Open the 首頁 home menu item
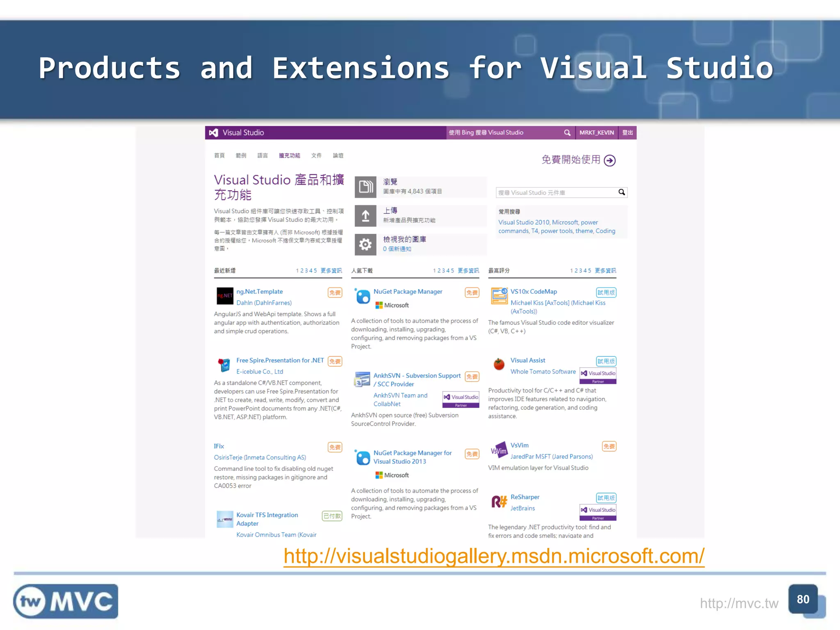This screenshot has width=840, height=630. pyautogui.click(x=219, y=155)
